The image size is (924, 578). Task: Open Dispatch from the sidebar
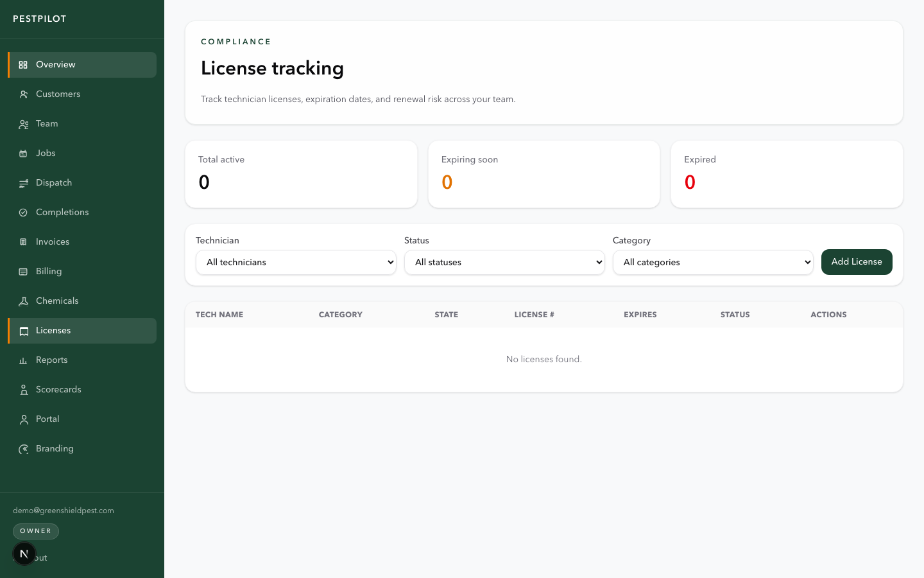coord(82,183)
